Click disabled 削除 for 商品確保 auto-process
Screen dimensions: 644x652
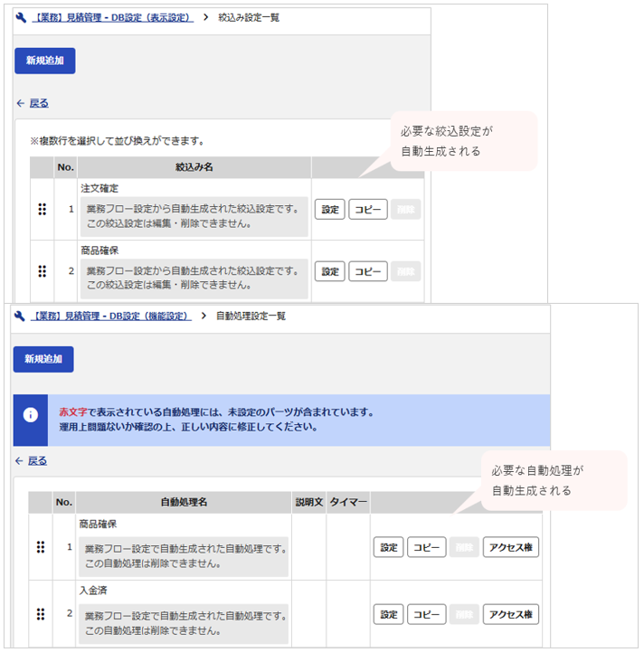click(x=464, y=547)
